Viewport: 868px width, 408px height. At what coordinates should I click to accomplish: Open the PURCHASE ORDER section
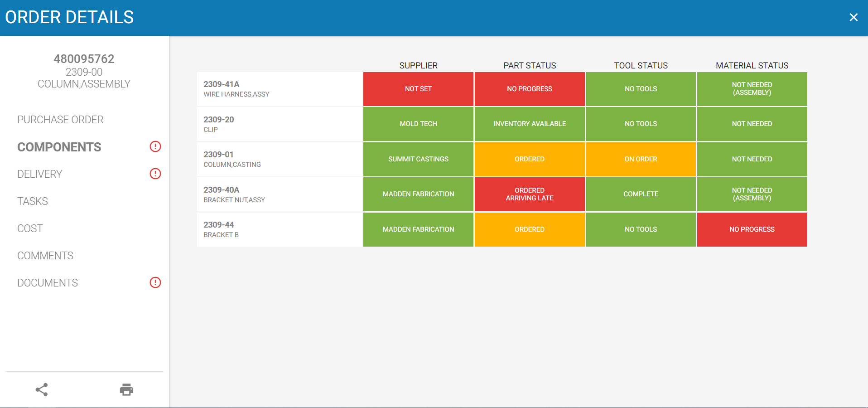point(60,120)
